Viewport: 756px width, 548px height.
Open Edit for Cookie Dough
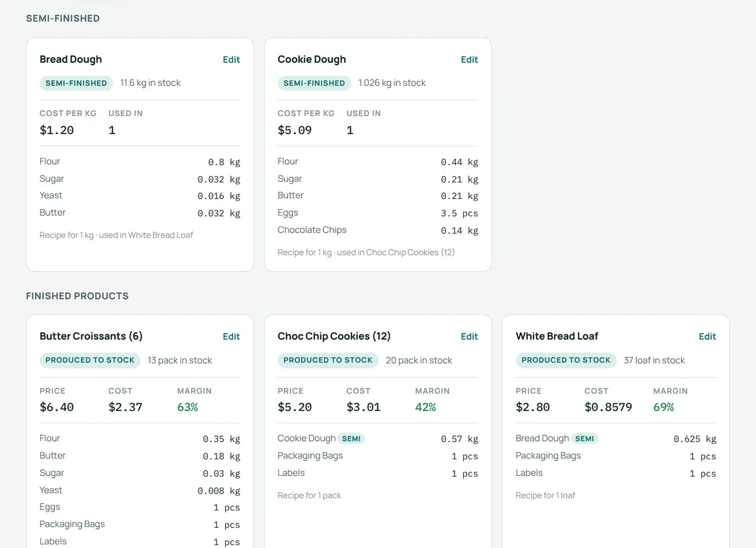coord(469,60)
